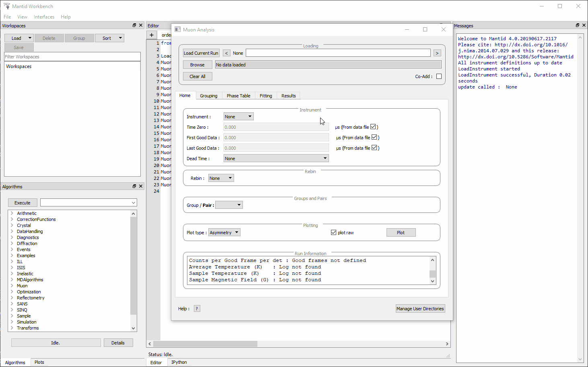Open Muon Analysis help with the question mark
Image resolution: width=588 pixels, height=367 pixels.
[x=197, y=308]
